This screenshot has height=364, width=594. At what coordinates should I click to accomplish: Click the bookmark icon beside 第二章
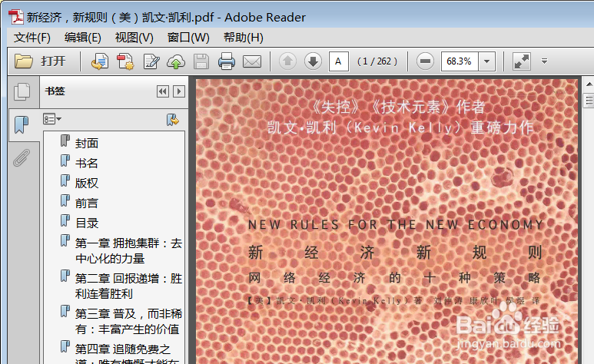[x=65, y=276]
